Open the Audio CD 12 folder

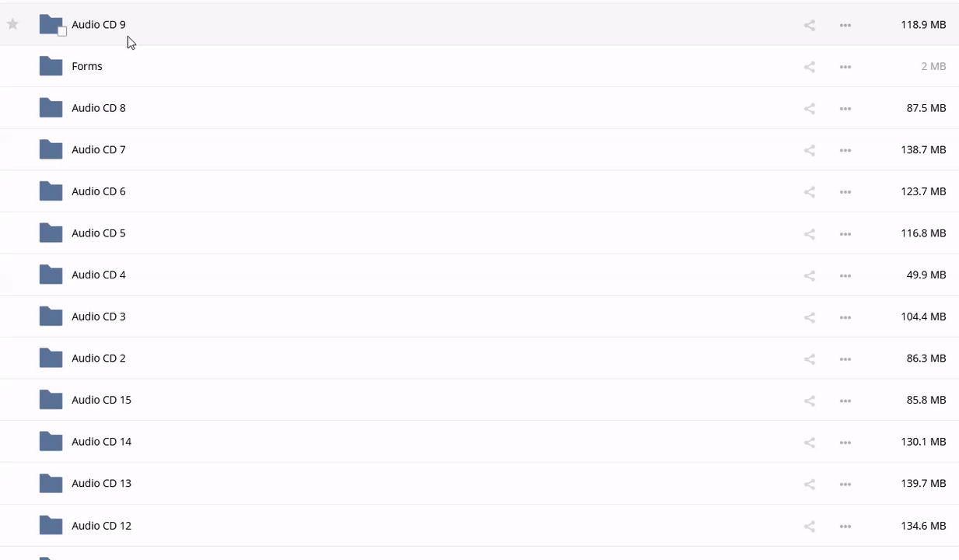pos(101,526)
